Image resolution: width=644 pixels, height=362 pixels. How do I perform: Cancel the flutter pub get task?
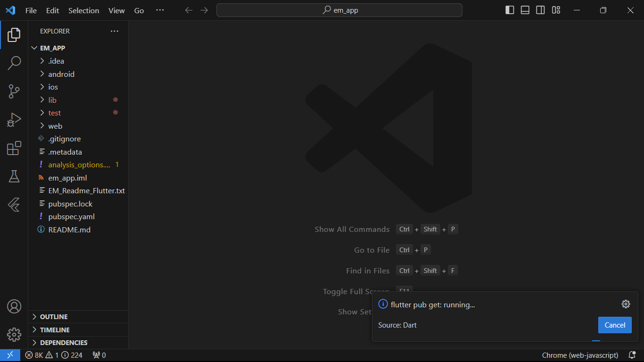615,325
